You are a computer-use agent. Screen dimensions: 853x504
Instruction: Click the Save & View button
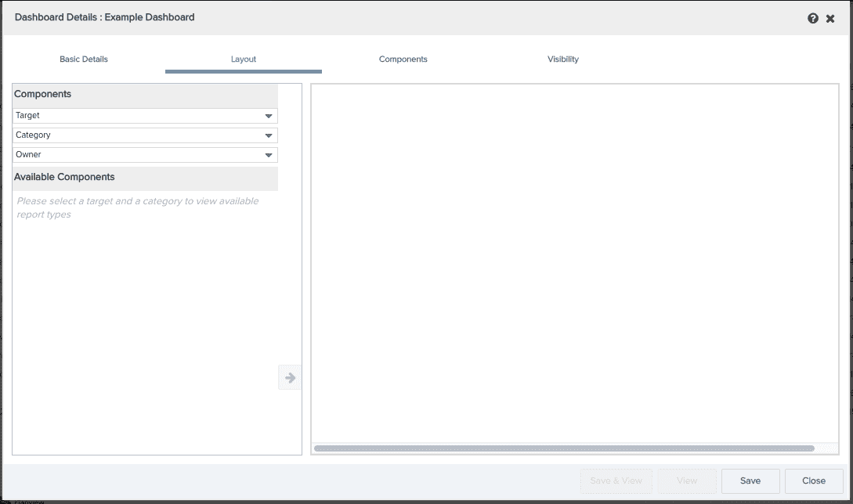click(616, 481)
